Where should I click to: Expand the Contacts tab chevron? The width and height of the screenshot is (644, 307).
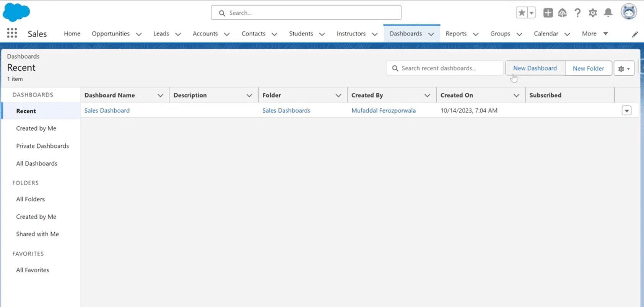coord(274,34)
